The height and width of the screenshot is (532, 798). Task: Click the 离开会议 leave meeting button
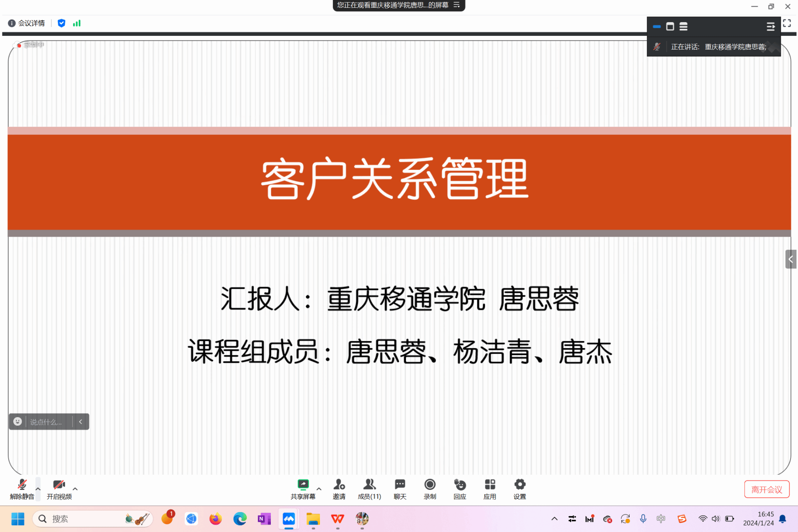[x=766, y=489]
